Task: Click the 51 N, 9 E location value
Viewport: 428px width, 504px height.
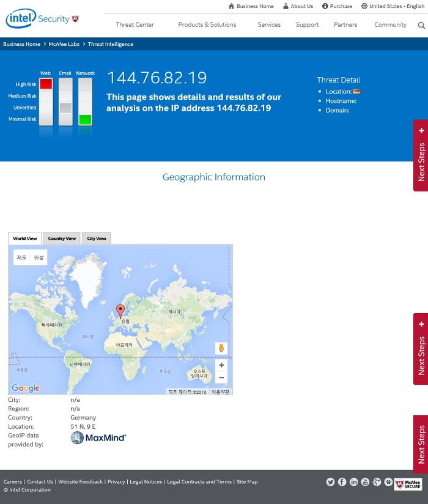Action: click(83, 426)
